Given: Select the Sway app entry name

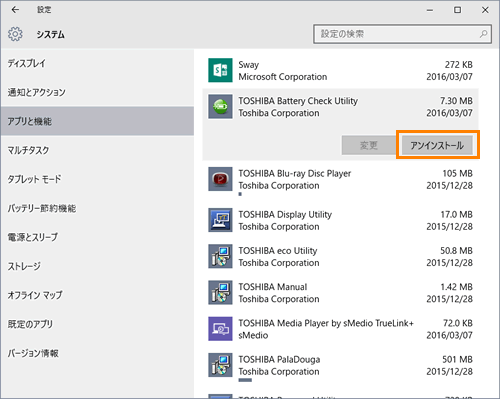Looking at the screenshot, I should pos(249,65).
